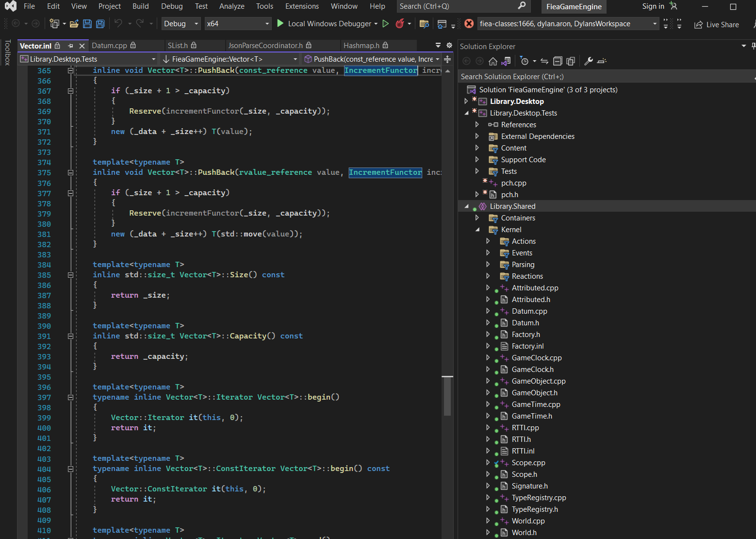Start without debugging using the hollow play icon
756x539 pixels.
pos(386,24)
